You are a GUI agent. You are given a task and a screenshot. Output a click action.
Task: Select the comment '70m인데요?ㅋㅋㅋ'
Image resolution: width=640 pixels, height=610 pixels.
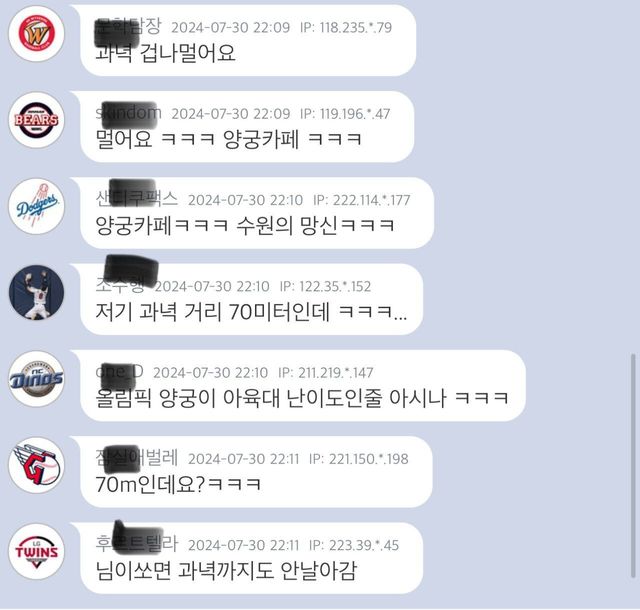point(178,485)
